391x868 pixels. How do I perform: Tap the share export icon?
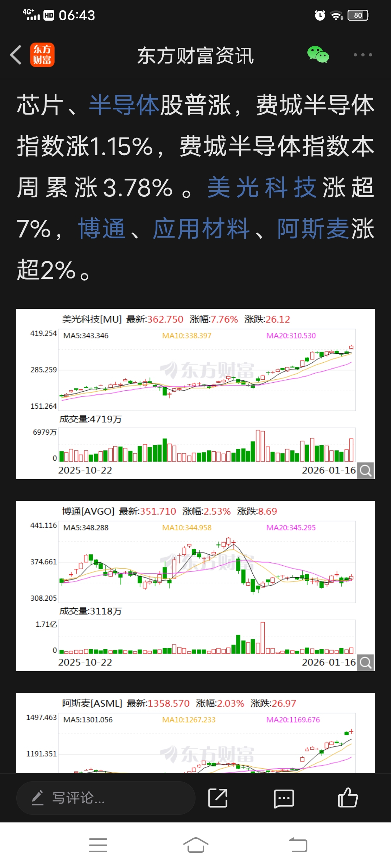(x=218, y=798)
